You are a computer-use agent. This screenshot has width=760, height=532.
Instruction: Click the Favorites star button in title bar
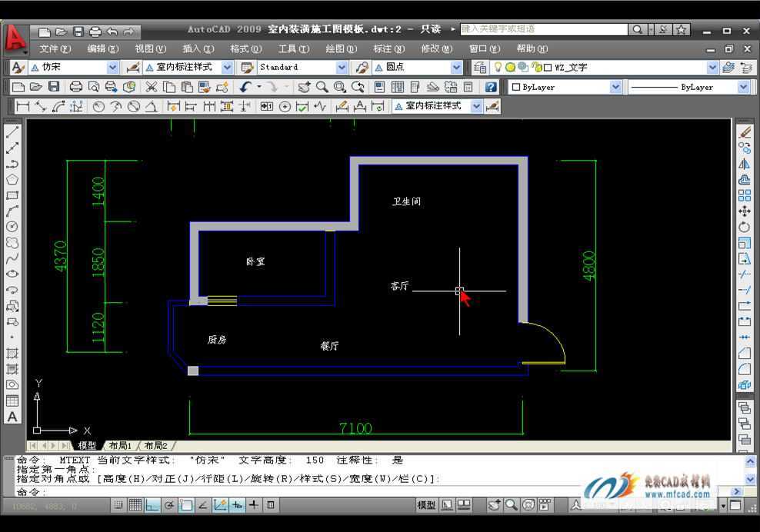pos(681,29)
